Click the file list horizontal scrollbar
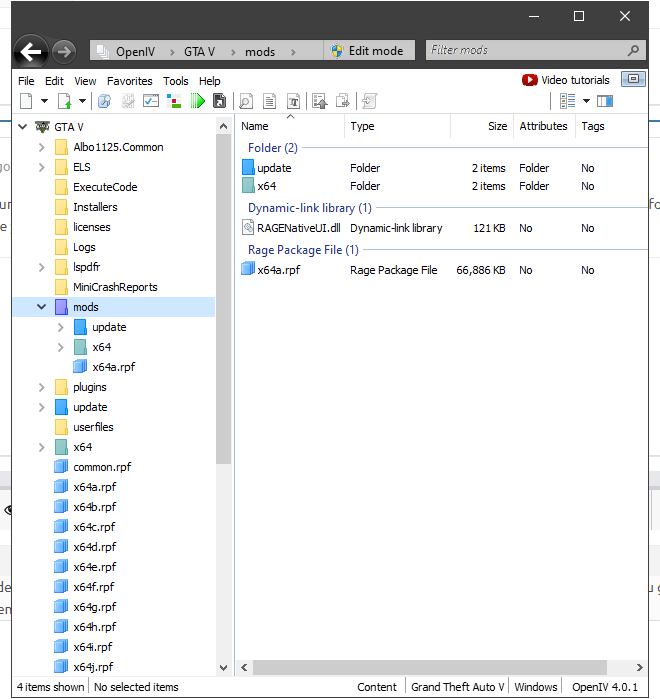Viewport: 660px width, 699px height. tap(430, 667)
